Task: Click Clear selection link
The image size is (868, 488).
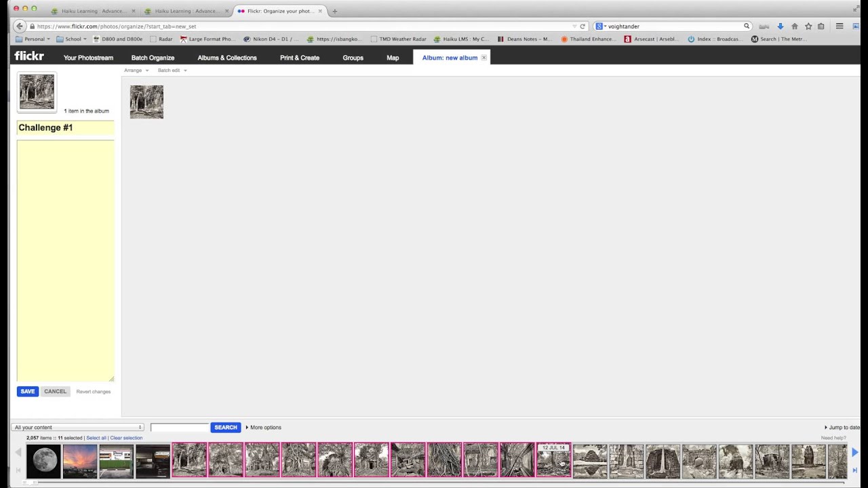Action: tap(126, 438)
